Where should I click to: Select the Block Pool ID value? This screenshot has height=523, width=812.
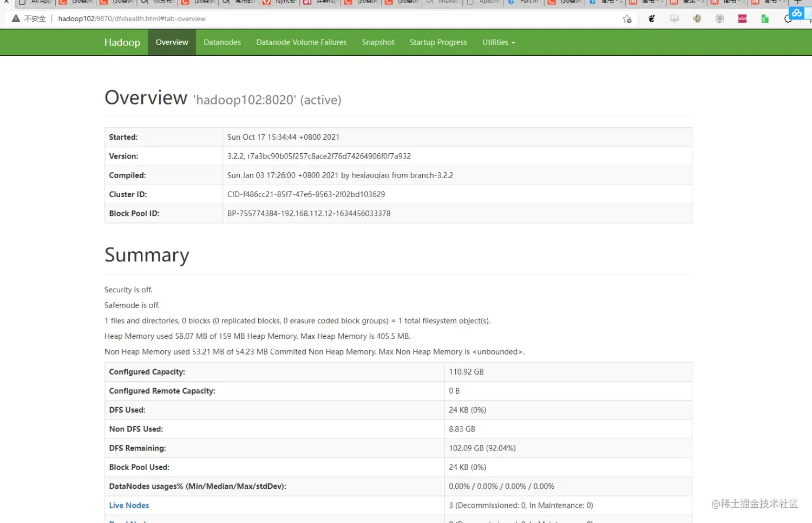[309, 213]
